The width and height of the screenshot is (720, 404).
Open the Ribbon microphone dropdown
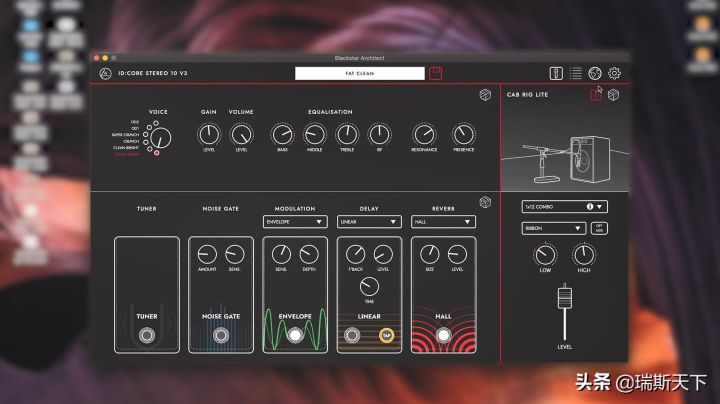click(x=553, y=228)
